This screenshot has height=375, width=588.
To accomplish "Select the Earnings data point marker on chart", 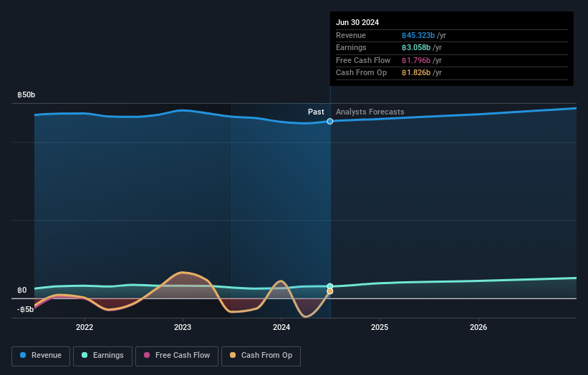I will [330, 286].
